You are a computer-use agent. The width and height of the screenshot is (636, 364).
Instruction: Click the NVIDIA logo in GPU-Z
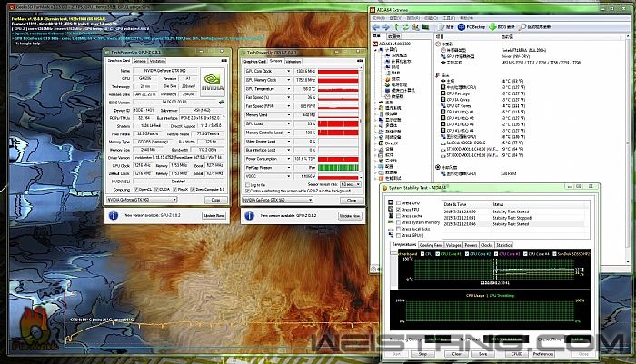[211, 82]
